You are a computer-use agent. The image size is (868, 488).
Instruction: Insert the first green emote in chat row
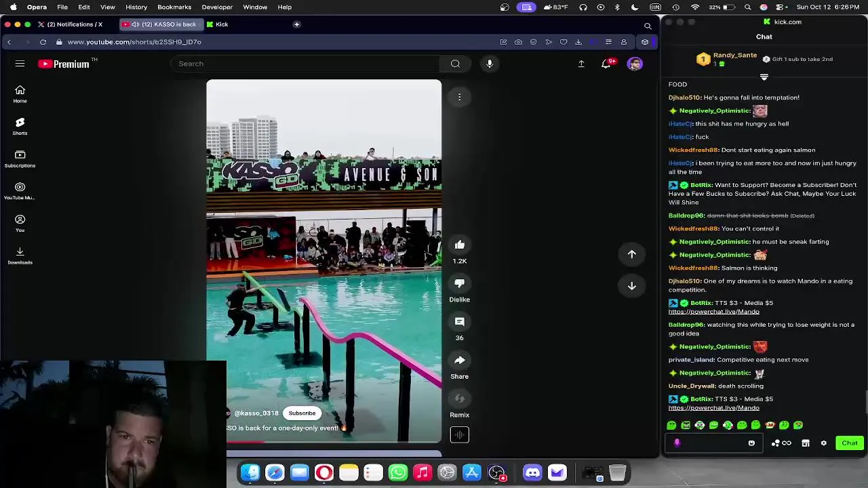[671, 425]
